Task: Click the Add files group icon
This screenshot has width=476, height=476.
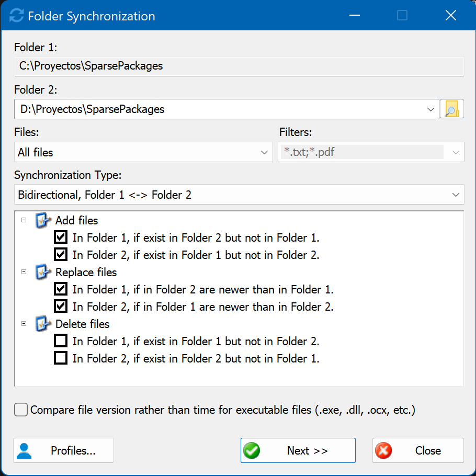Action: tap(43, 220)
